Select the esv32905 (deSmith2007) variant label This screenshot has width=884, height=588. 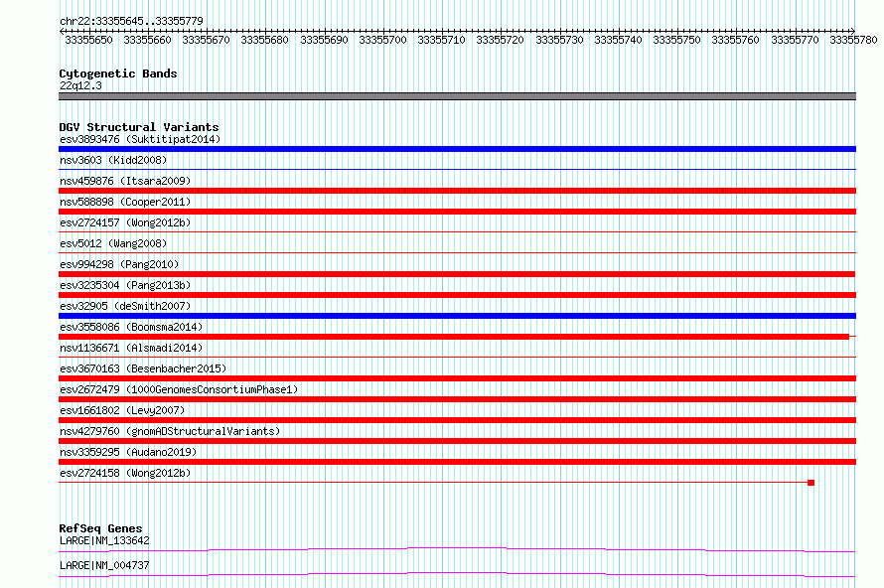click(x=125, y=306)
